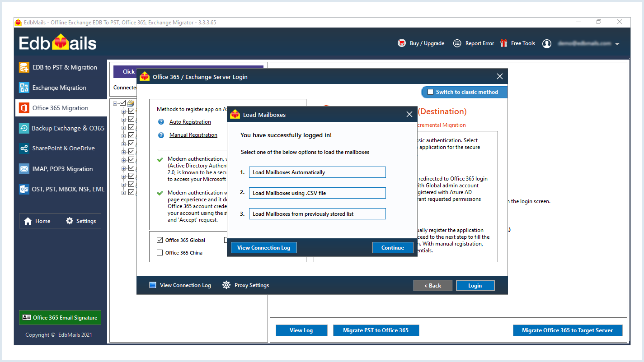Screen dimensions: 644x362
Task: Check the Office 365 China option
Action: 160,253
